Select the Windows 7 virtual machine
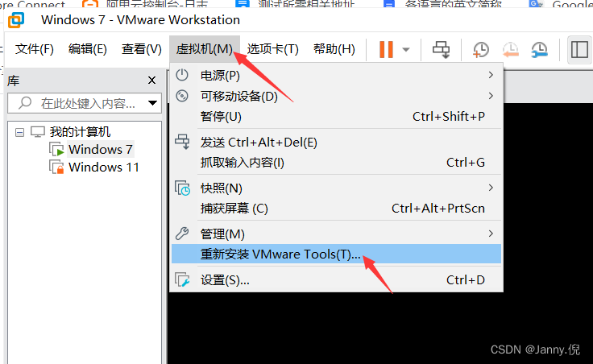The image size is (593, 364). tap(101, 149)
